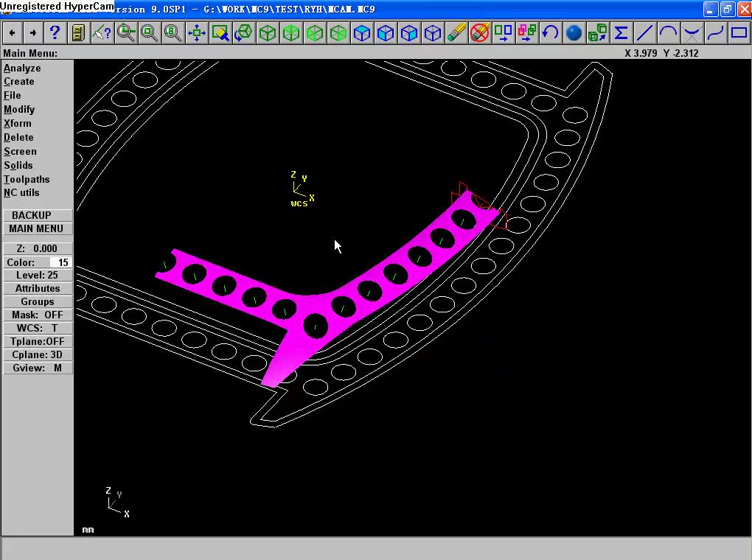Image resolution: width=752 pixels, height=560 pixels.
Task: Select the Xform menu item
Action: pos(17,123)
